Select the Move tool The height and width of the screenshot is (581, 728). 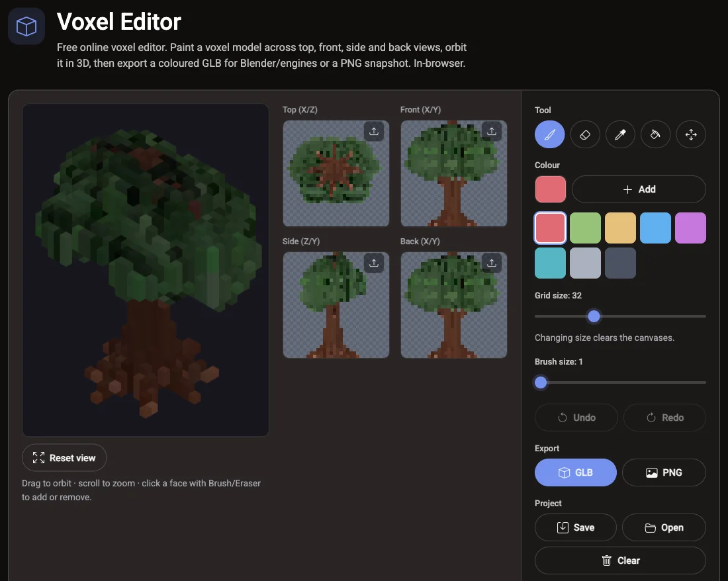click(x=691, y=134)
